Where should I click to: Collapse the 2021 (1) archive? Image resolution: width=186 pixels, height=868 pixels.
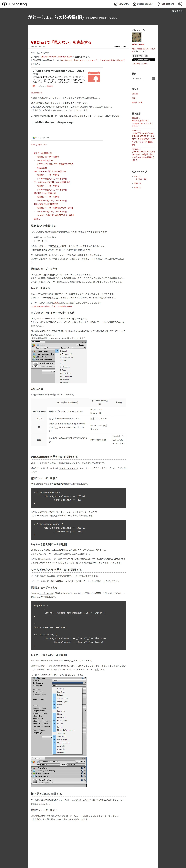(133, 176)
